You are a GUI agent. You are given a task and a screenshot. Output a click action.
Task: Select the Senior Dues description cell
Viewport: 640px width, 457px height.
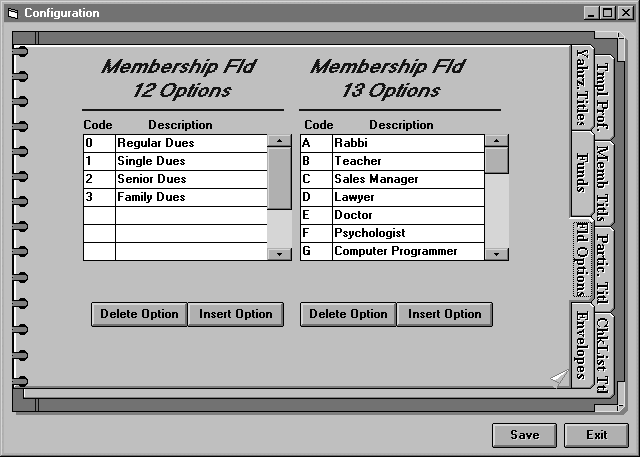click(x=190, y=179)
